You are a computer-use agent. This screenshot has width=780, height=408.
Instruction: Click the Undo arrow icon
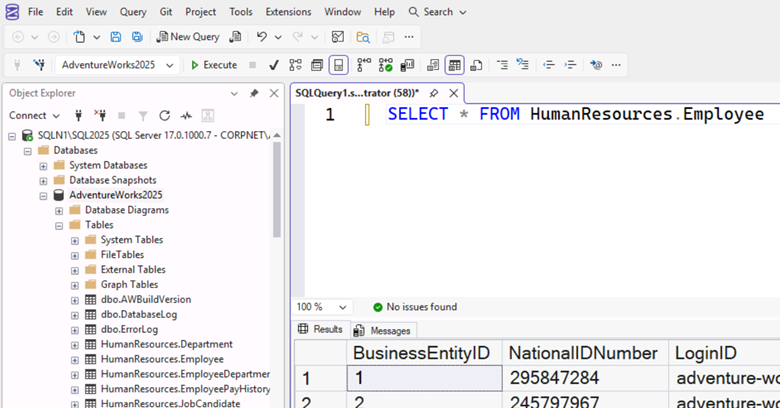click(261, 37)
